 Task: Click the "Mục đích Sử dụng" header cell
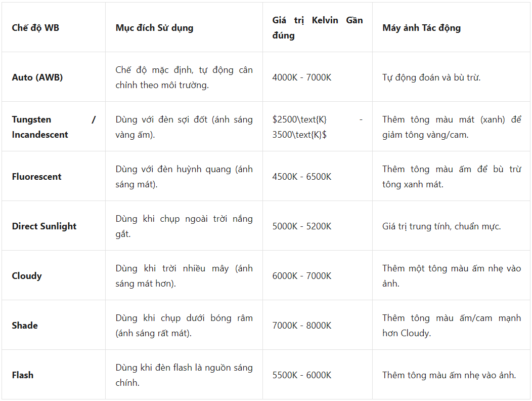tap(154, 28)
